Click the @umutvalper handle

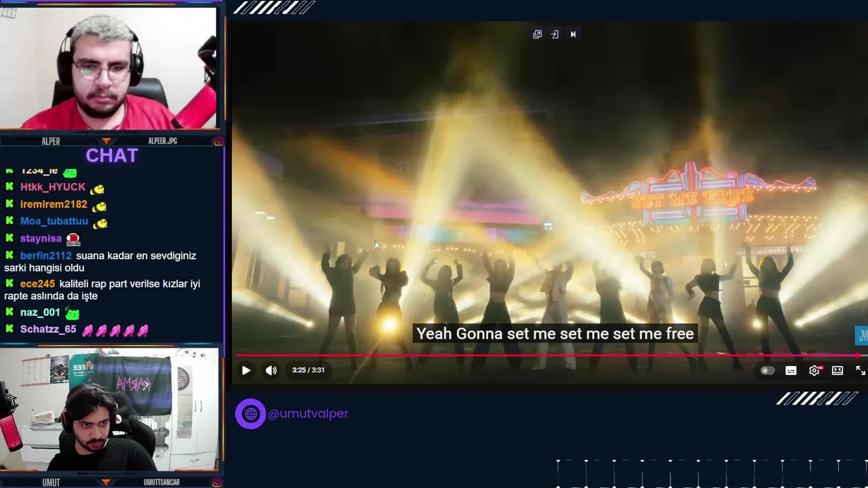coord(308,413)
